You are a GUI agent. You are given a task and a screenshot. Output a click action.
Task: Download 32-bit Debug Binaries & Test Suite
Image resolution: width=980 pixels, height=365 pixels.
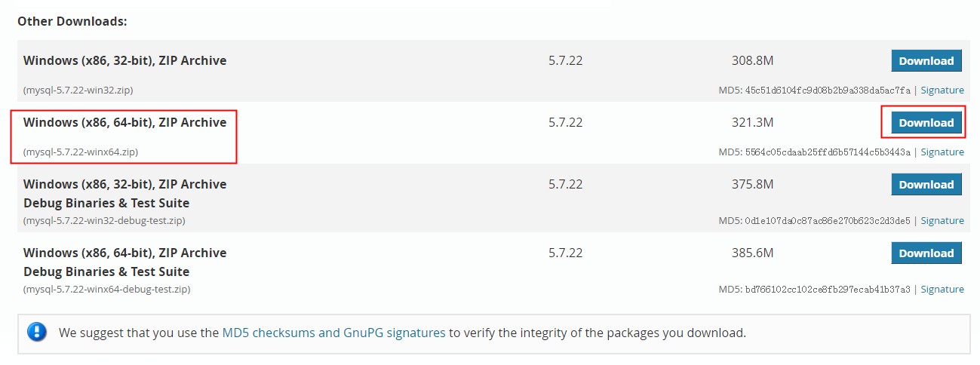[x=926, y=185]
